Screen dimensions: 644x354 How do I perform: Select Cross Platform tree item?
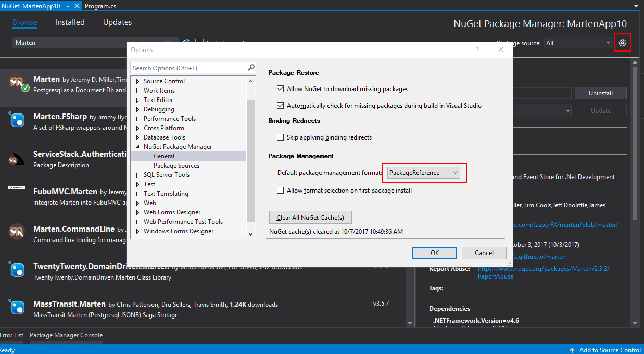pos(164,128)
